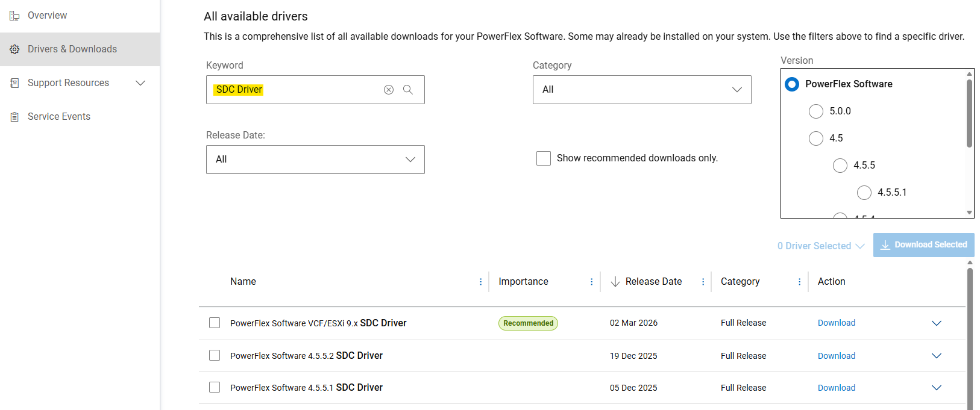This screenshot has height=410, width=980.
Task: Enable Show recommended downloads only
Action: [544, 158]
